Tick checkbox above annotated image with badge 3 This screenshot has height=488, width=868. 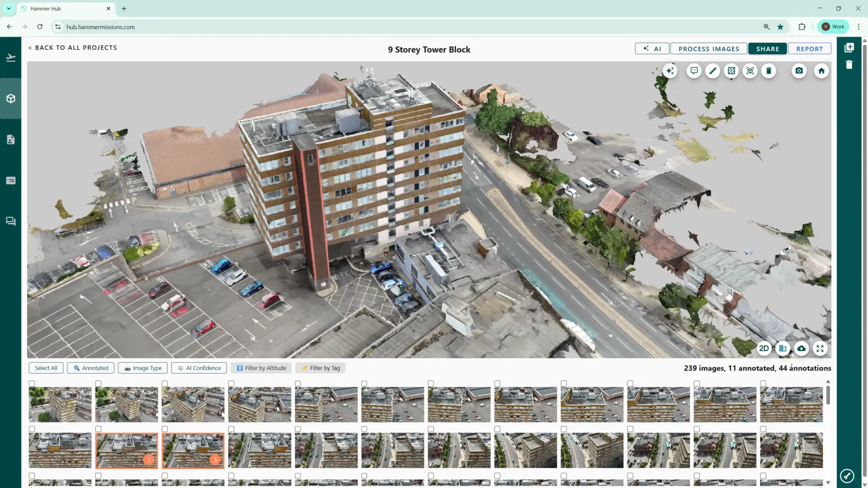coord(165,429)
